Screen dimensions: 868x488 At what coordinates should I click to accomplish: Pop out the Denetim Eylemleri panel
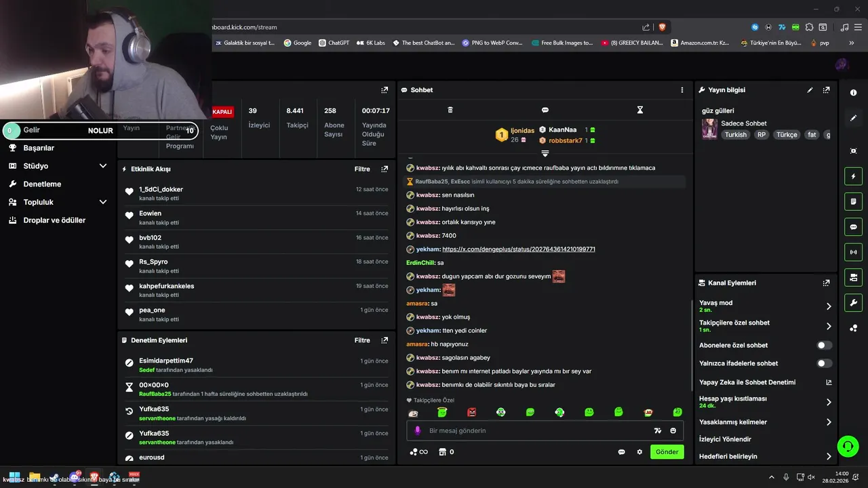[384, 340]
